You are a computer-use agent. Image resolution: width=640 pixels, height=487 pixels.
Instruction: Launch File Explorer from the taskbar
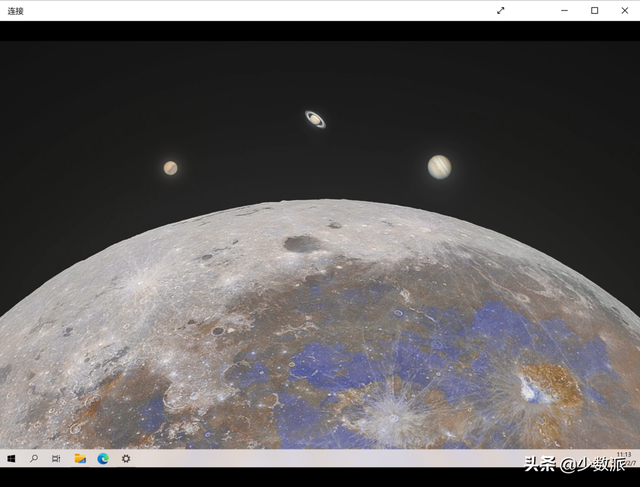80,459
